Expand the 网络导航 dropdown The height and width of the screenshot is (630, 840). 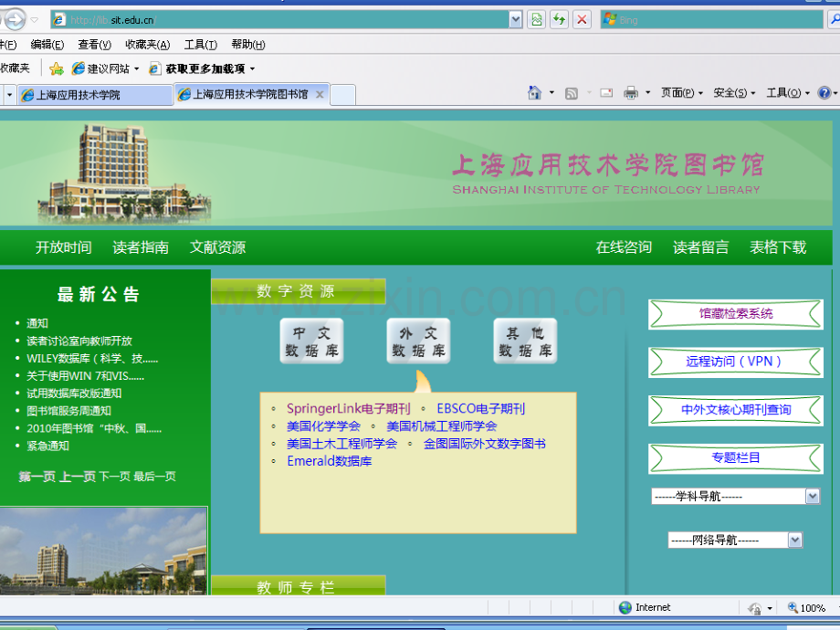[x=794, y=540]
